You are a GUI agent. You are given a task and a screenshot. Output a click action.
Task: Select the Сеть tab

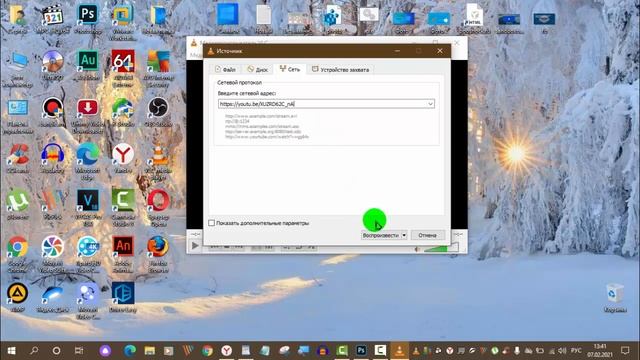pyautogui.click(x=290, y=69)
